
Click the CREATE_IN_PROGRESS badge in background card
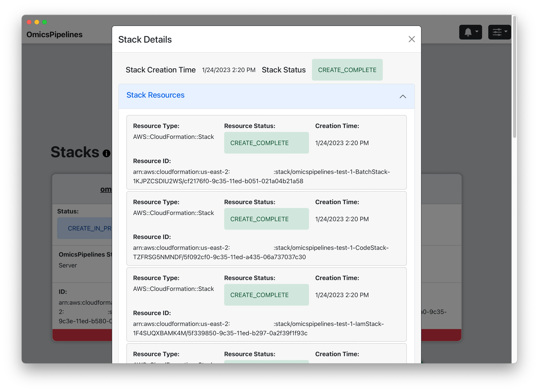coord(84,228)
